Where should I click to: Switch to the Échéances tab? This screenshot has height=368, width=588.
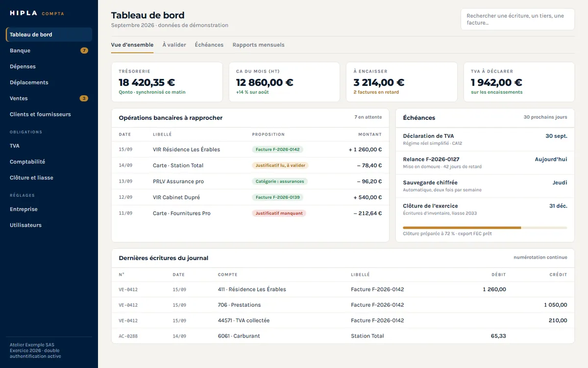coord(209,45)
